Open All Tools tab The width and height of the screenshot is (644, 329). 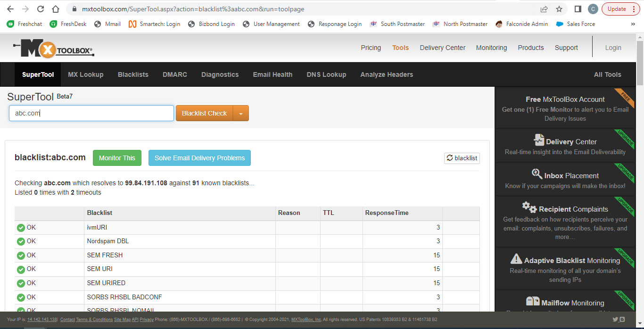coord(607,74)
